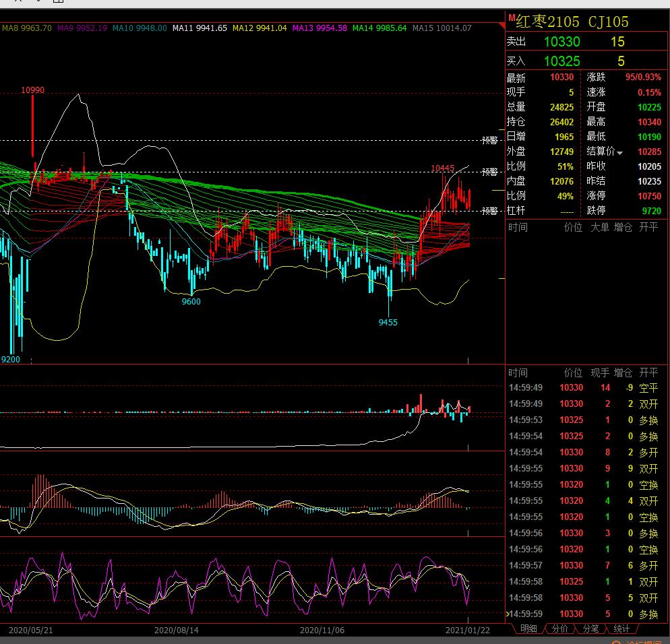Image resolution: width=670 pixels, height=644 pixels.
Task: Switch to the 分价 tab
Action: tap(559, 629)
